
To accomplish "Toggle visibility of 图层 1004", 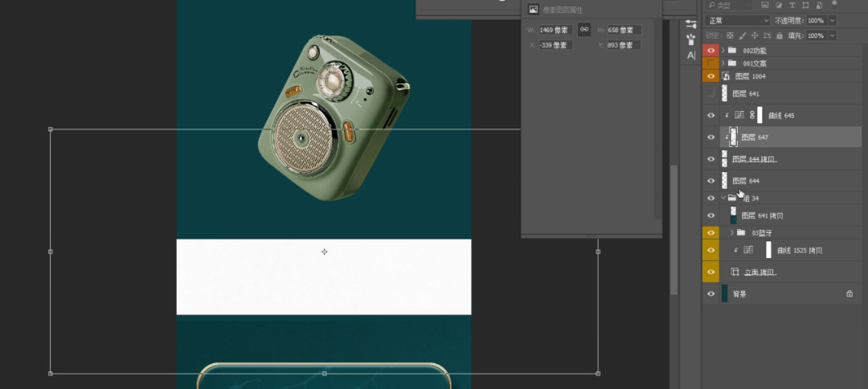I will tap(710, 76).
